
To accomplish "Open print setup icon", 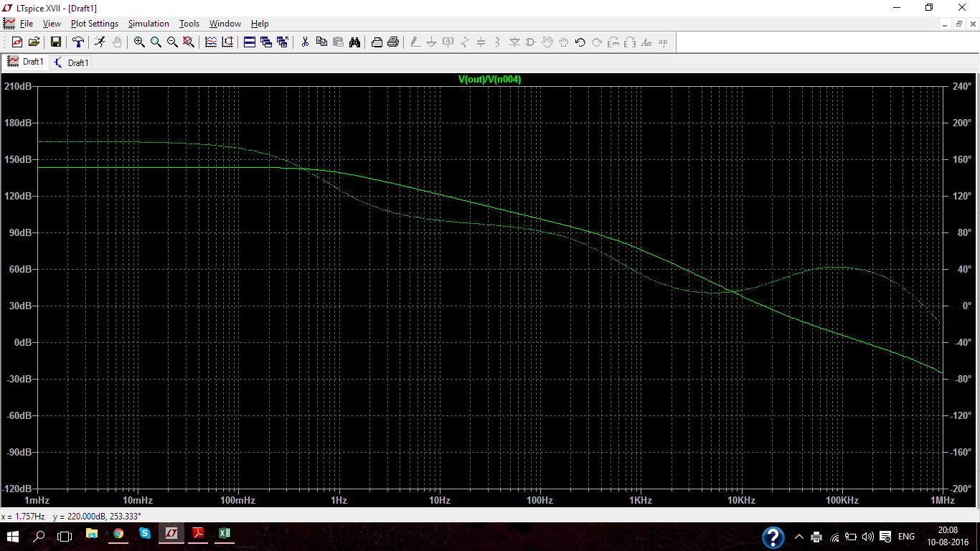I will click(377, 42).
